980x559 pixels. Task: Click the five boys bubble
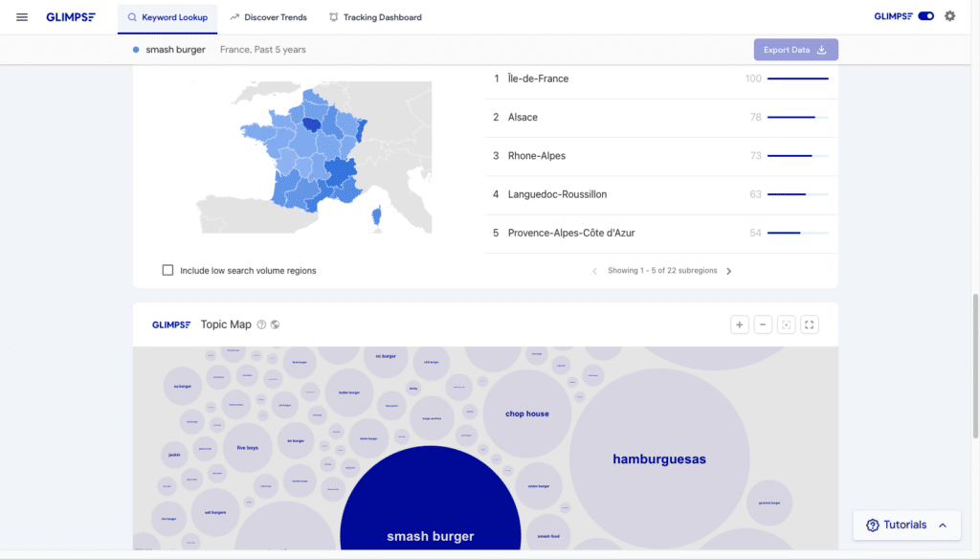(248, 448)
